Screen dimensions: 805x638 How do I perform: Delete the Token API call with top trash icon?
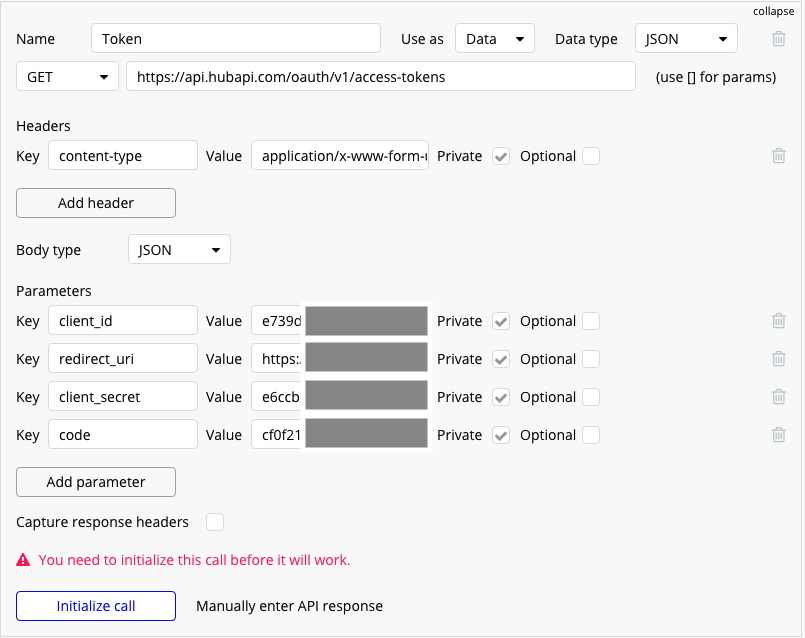[778, 39]
